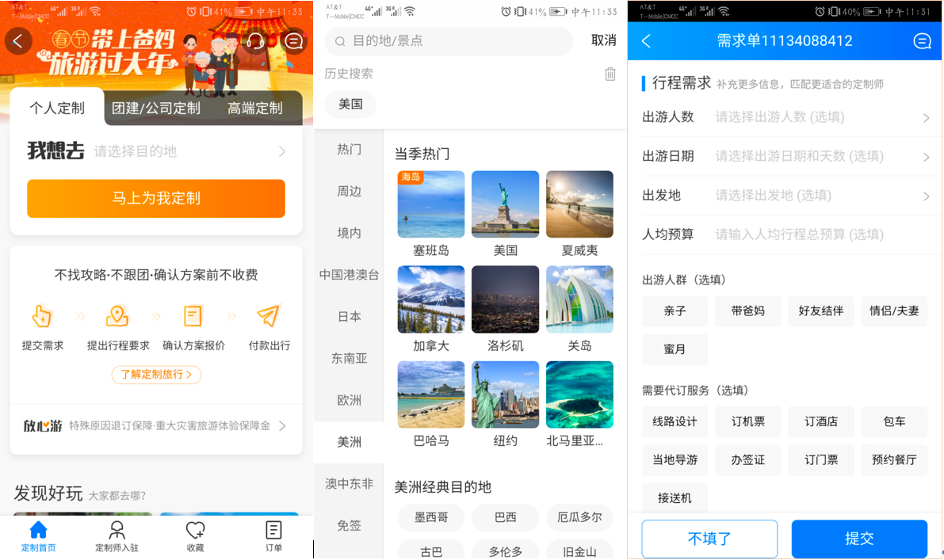944x560 pixels.
Task: Tap the headset customer service icon
Action: pyautogui.click(x=255, y=41)
